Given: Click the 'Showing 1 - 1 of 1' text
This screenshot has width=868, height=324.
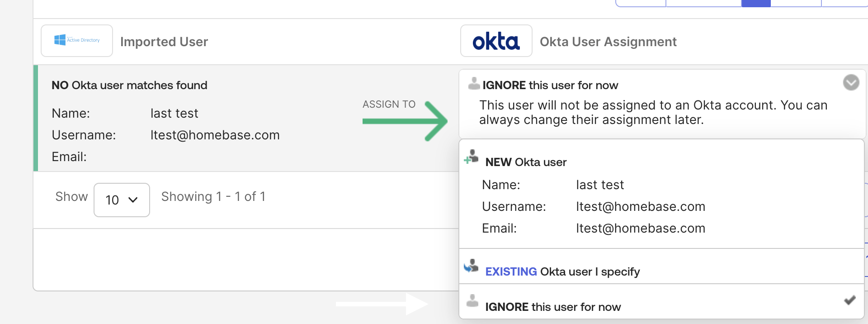Looking at the screenshot, I should point(213,196).
